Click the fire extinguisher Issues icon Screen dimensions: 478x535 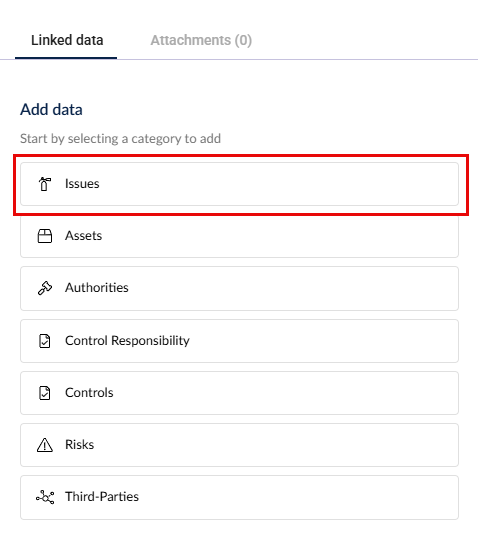pyautogui.click(x=45, y=184)
